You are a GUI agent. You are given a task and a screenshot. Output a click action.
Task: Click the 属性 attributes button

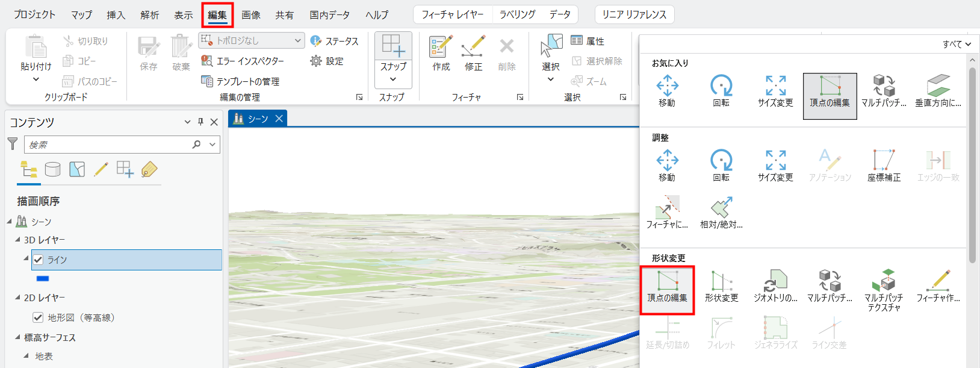coord(588,41)
